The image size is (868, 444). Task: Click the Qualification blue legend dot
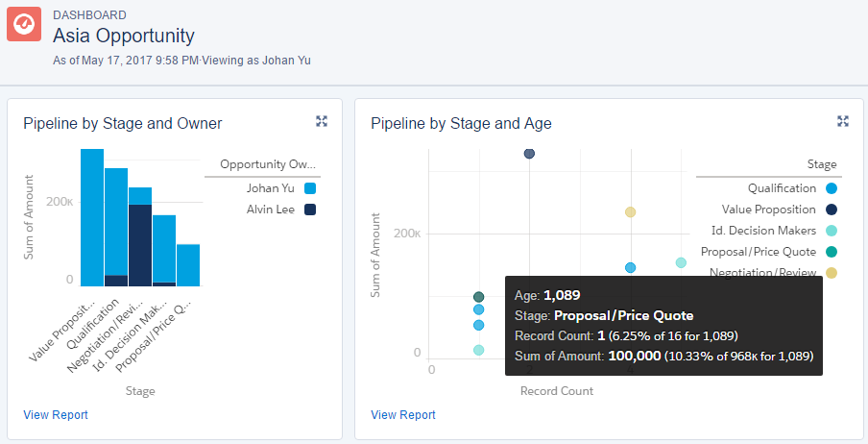[x=831, y=188]
